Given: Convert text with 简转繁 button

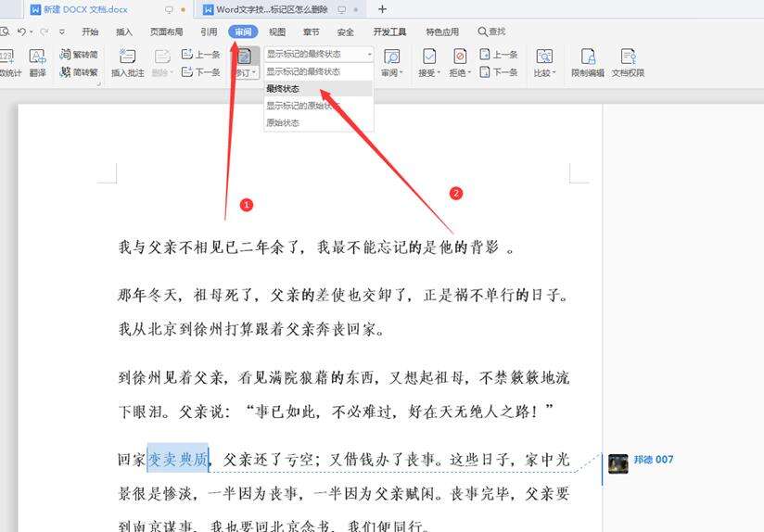Looking at the screenshot, I should point(79,72).
